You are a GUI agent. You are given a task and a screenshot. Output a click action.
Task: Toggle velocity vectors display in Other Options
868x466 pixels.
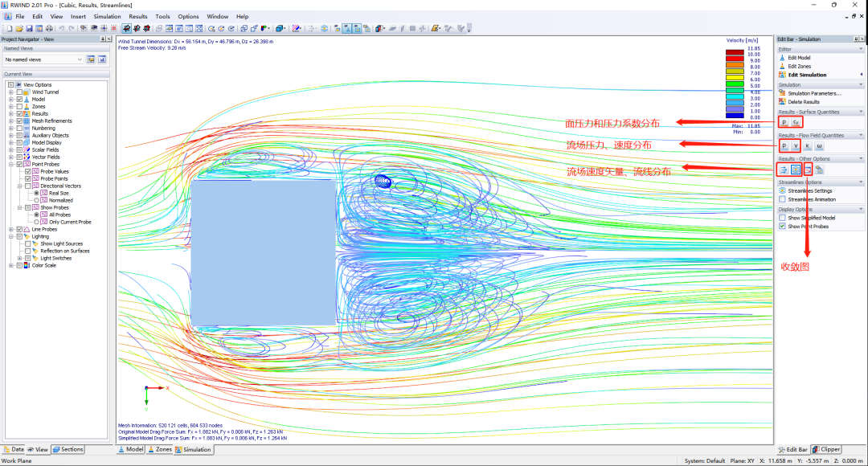pyautogui.click(x=784, y=170)
